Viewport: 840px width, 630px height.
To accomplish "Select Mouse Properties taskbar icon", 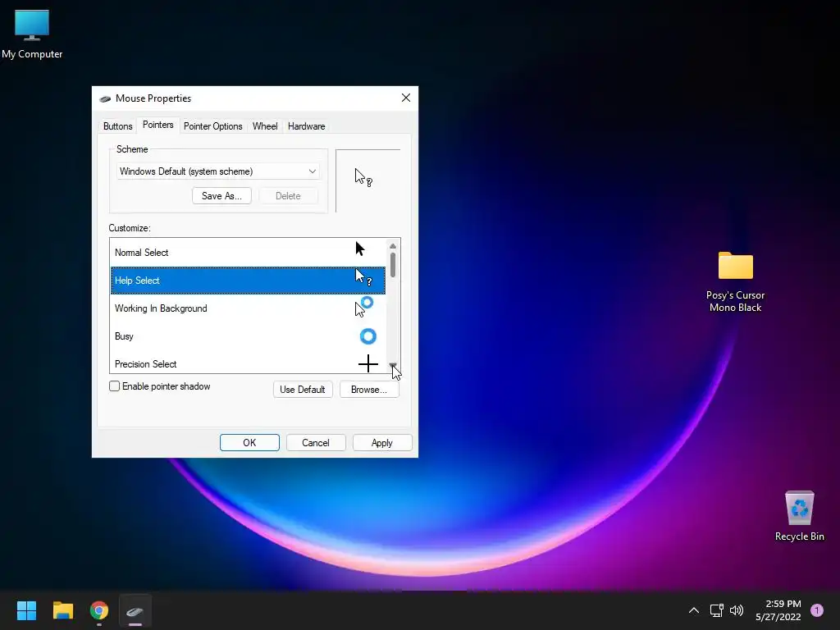I will click(x=135, y=610).
